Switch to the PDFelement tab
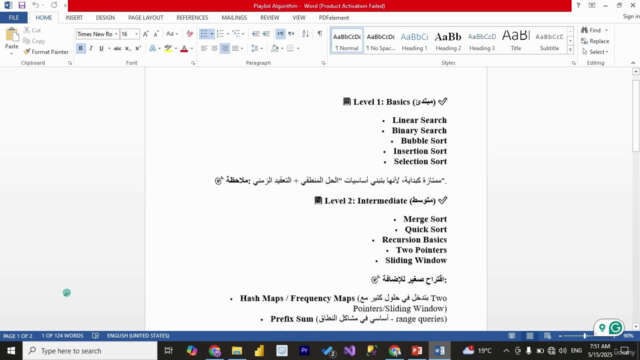Screen dimensions: 640x360 [333, 18]
